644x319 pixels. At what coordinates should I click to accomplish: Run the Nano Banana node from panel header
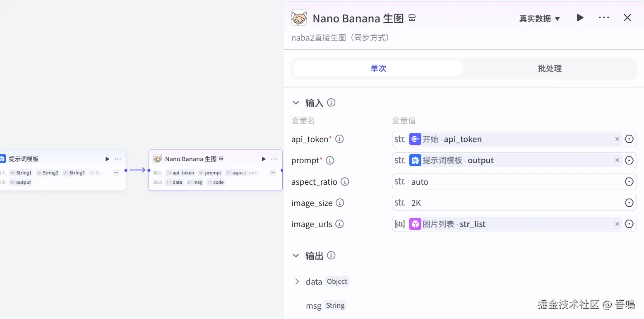point(580,18)
